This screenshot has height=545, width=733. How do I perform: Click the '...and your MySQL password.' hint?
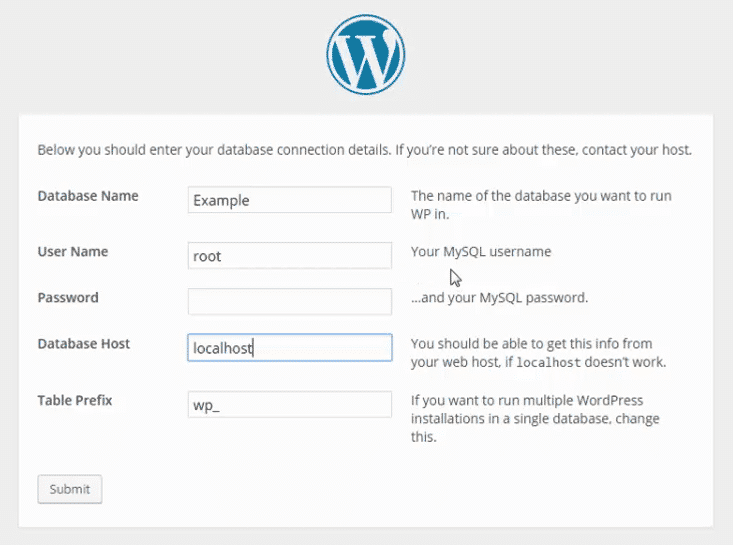(x=499, y=298)
